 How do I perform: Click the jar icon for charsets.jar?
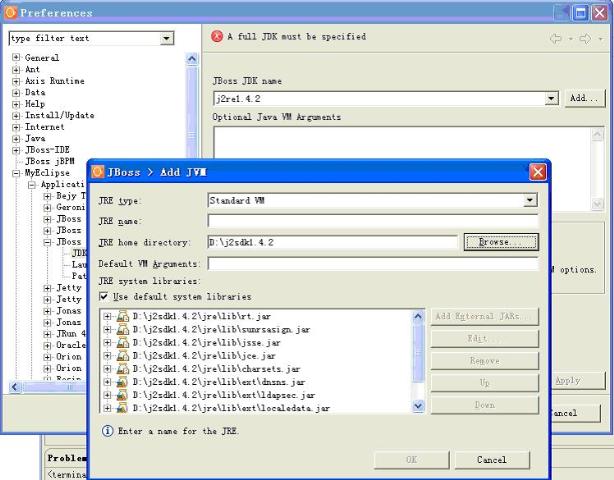click(122, 369)
